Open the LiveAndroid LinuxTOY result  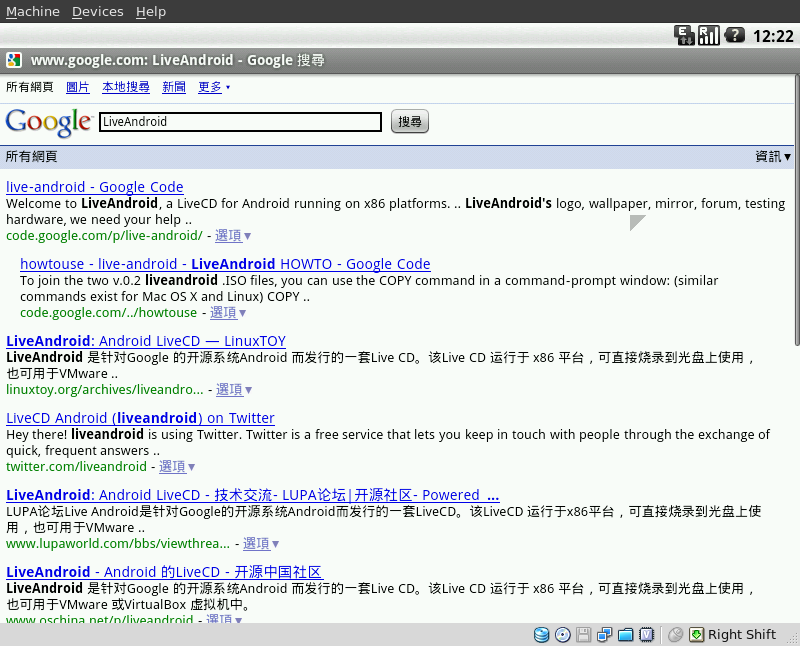tap(146, 341)
